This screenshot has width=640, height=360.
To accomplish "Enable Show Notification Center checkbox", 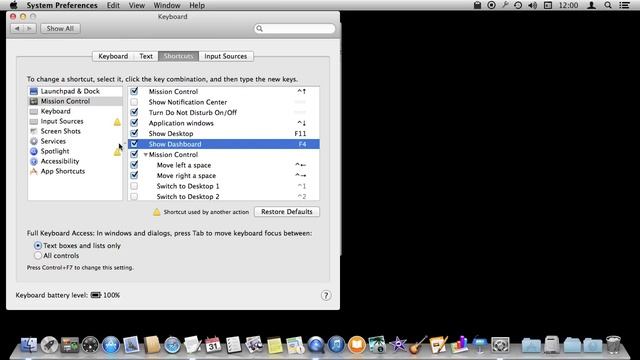I will pos(134,102).
